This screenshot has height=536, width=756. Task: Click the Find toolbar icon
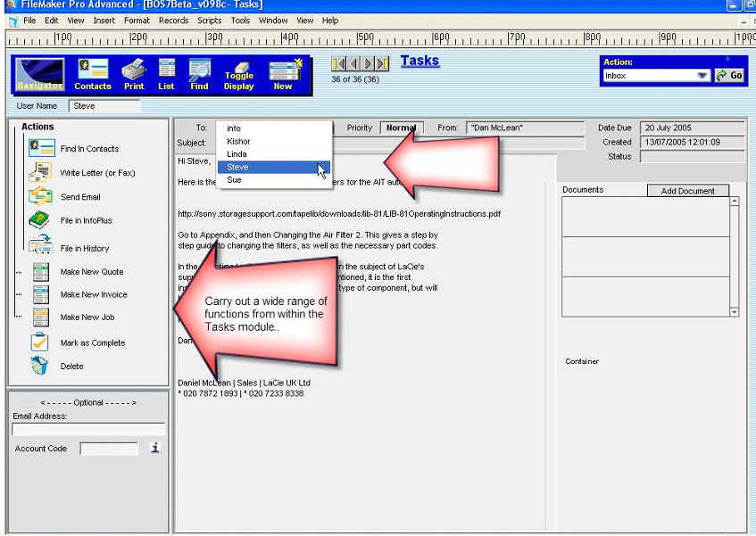tap(199, 75)
